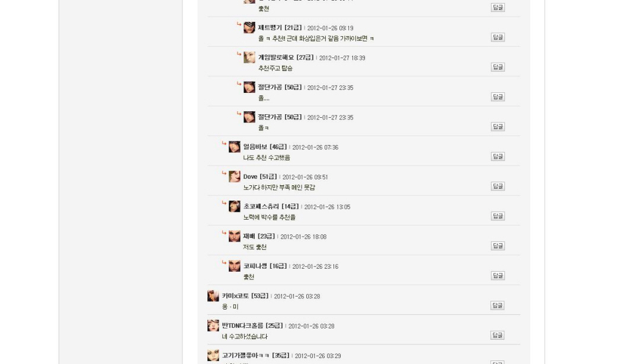
Task: Reply to 카미x코토 via 답글 button
Action: tap(498, 305)
